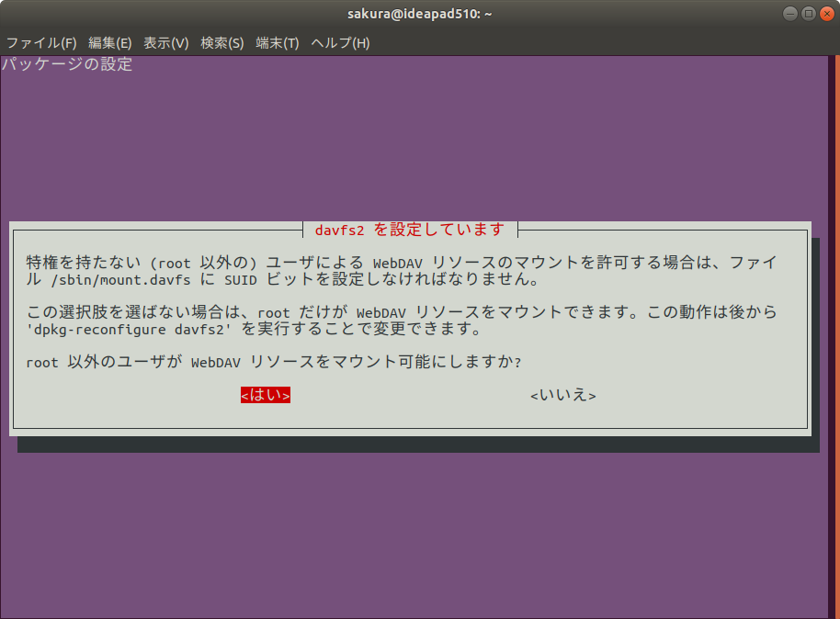Choose the <いいえ> button
This screenshot has width=840, height=619.
coord(562,395)
